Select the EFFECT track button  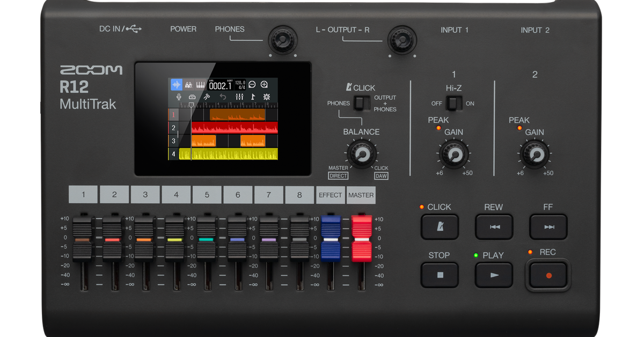(330, 195)
